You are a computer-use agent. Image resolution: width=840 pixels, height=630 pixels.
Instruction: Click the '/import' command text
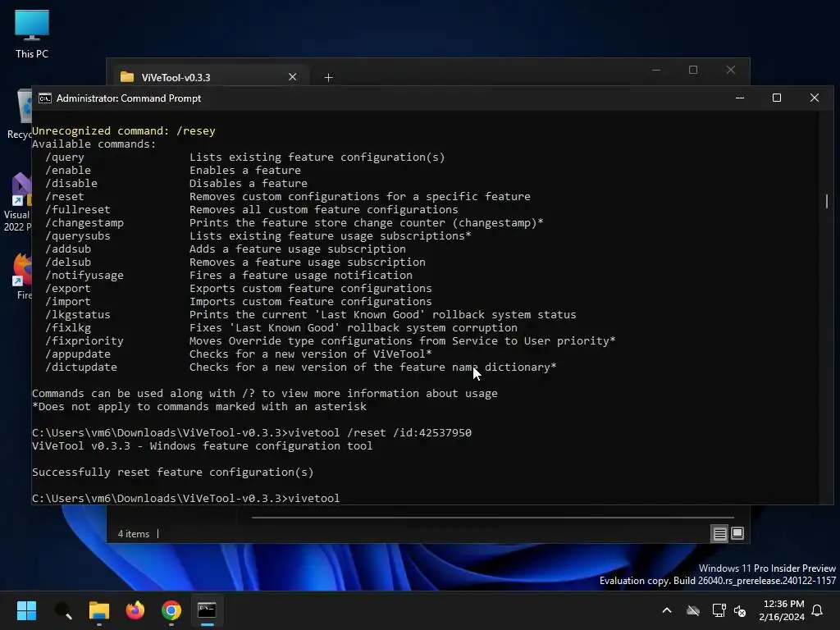[x=68, y=302]
